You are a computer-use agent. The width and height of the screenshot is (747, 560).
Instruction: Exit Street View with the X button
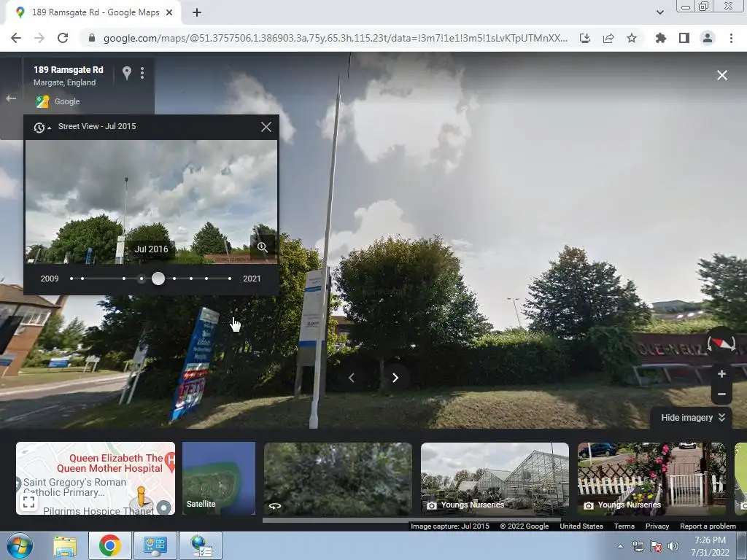click(x=721, y=75)
